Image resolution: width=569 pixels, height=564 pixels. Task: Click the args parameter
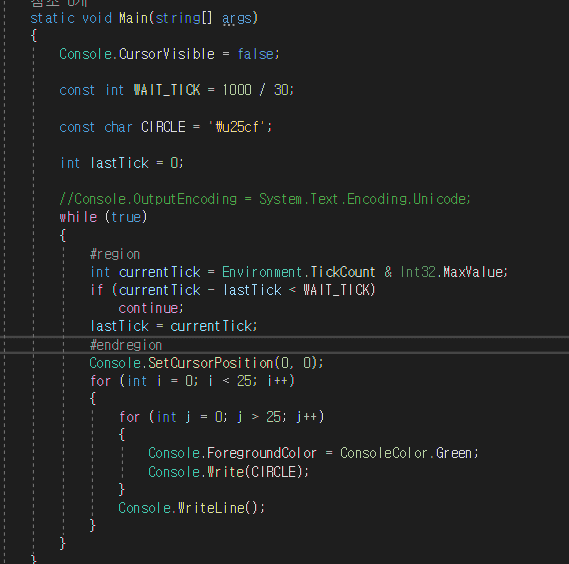(237, 19)
